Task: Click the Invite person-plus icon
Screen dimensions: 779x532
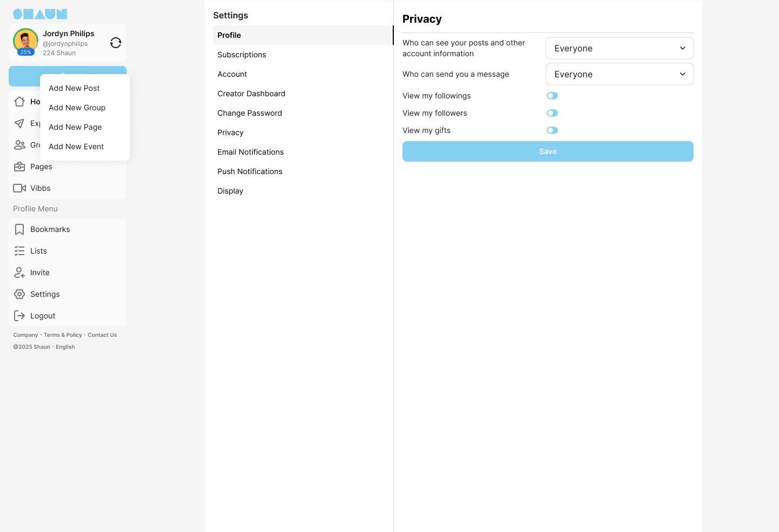Action: pos(19,272)
